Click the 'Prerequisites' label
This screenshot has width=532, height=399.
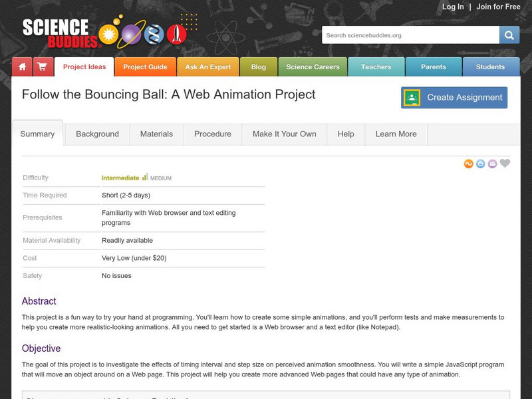tap(43, 217)
